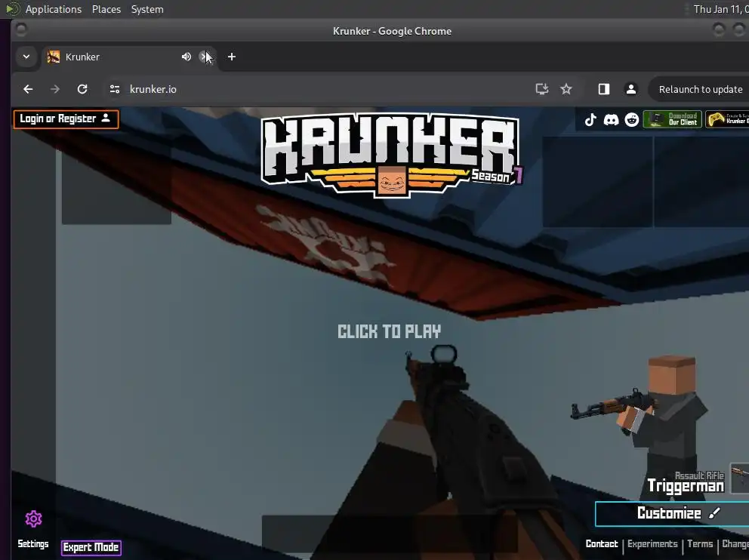This screenshot has height=560, width=749.
Task: Click Login or Register button
Action: click(x=66, y=119)
